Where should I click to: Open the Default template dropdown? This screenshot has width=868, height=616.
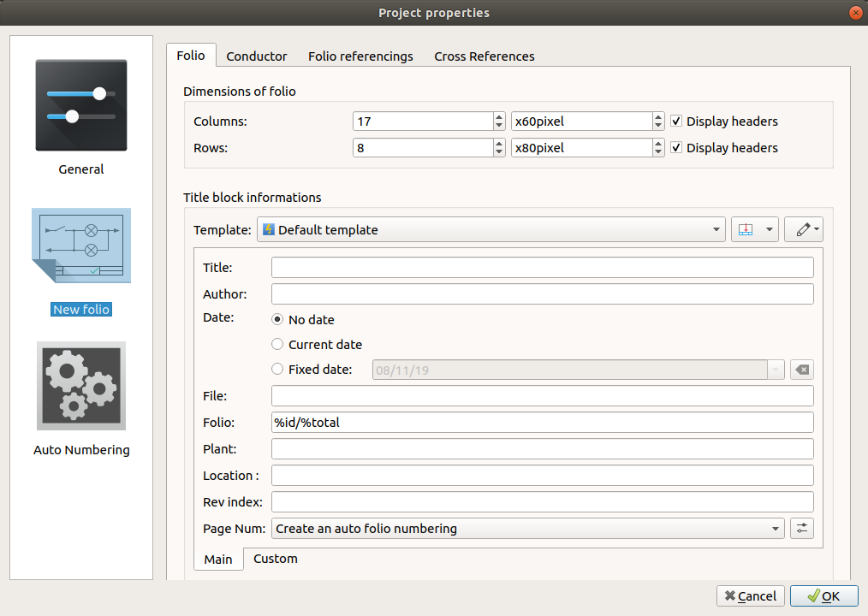pos(491,229)
